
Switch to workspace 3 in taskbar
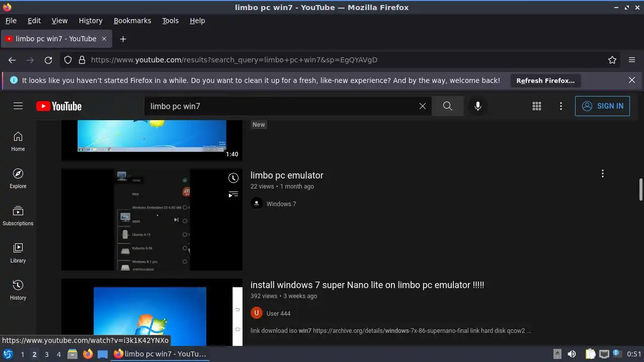46,354
